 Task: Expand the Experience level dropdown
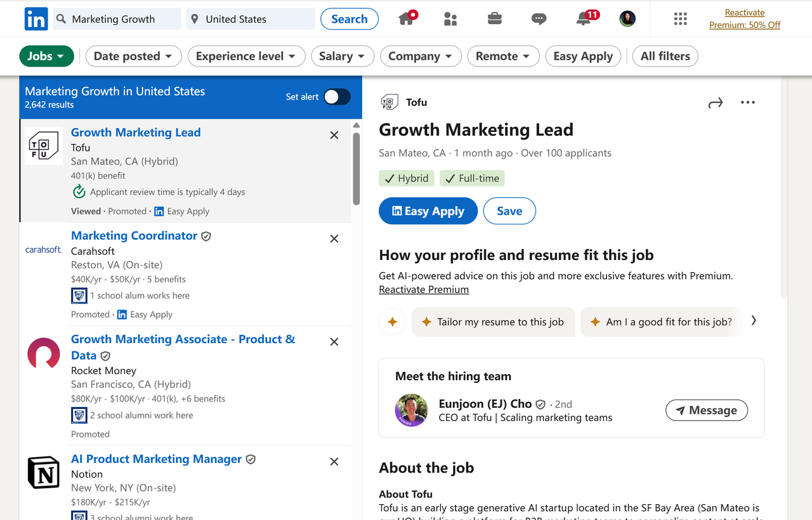tap(246, 56)
